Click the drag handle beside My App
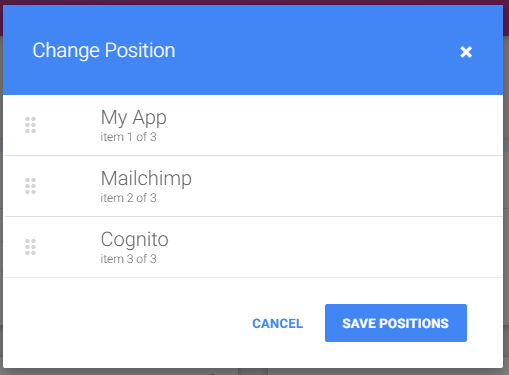The image size is (509, 375). pyautogui.click(x=30, y=125)
